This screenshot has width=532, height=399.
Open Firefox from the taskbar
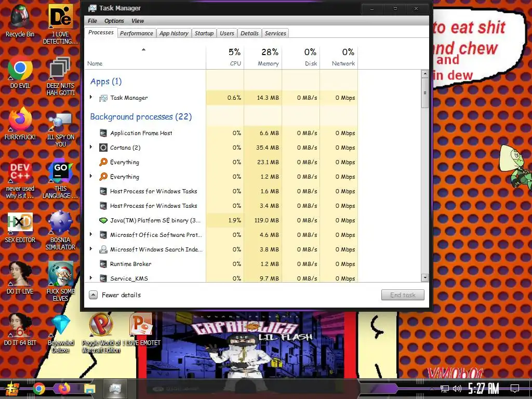tap(64, 388)
